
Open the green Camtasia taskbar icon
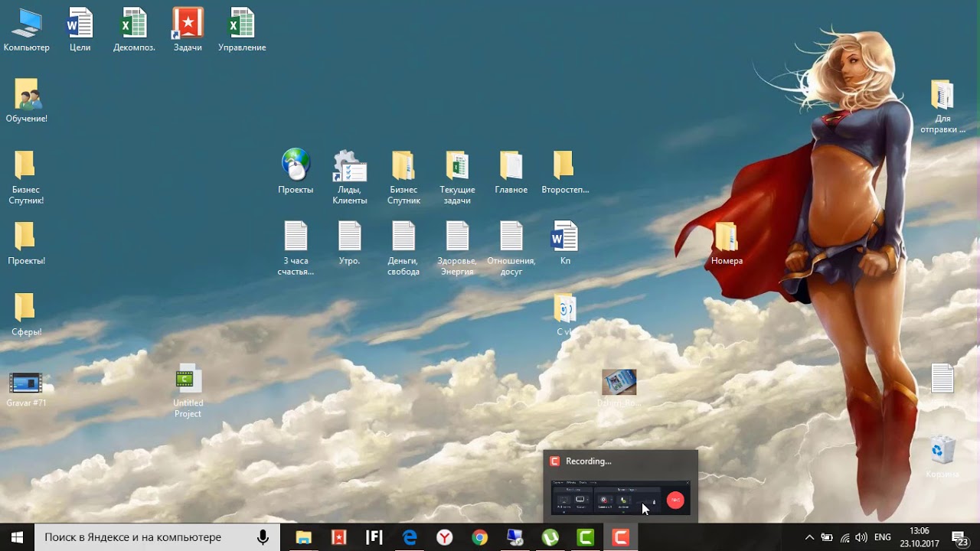pos(586,537)
